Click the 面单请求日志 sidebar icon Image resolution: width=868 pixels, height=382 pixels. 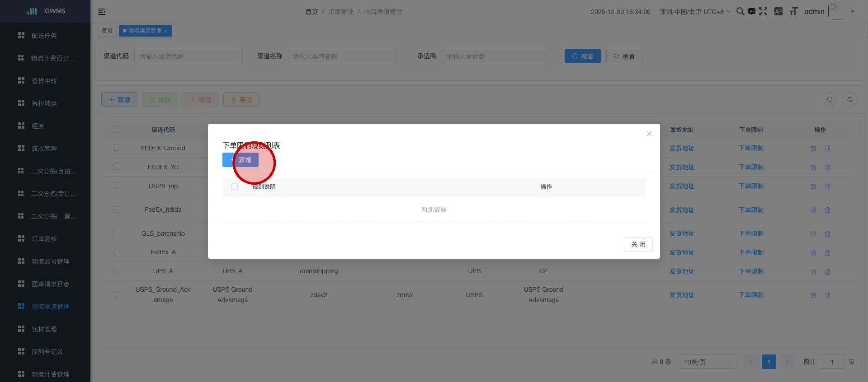click(21, 284)
